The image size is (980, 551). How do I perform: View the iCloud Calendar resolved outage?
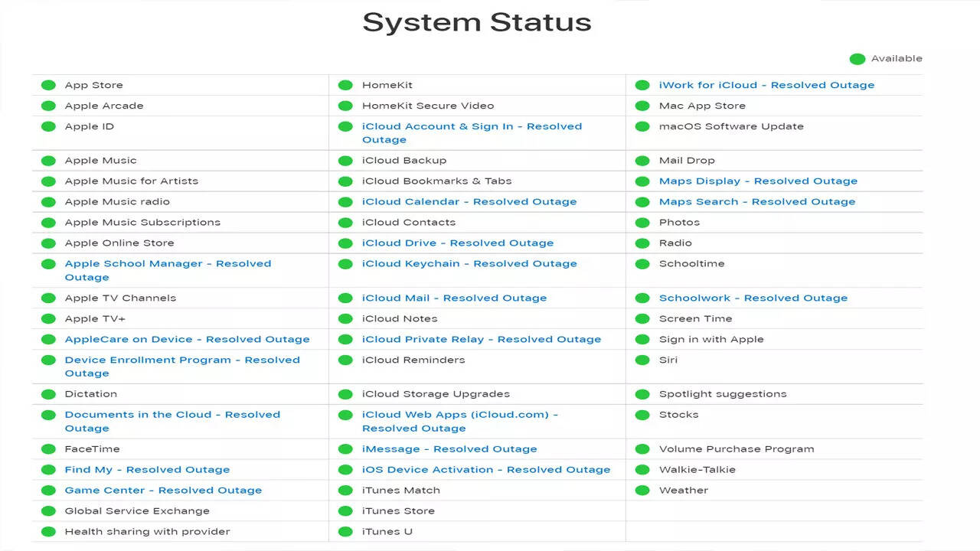coord(469,202)
